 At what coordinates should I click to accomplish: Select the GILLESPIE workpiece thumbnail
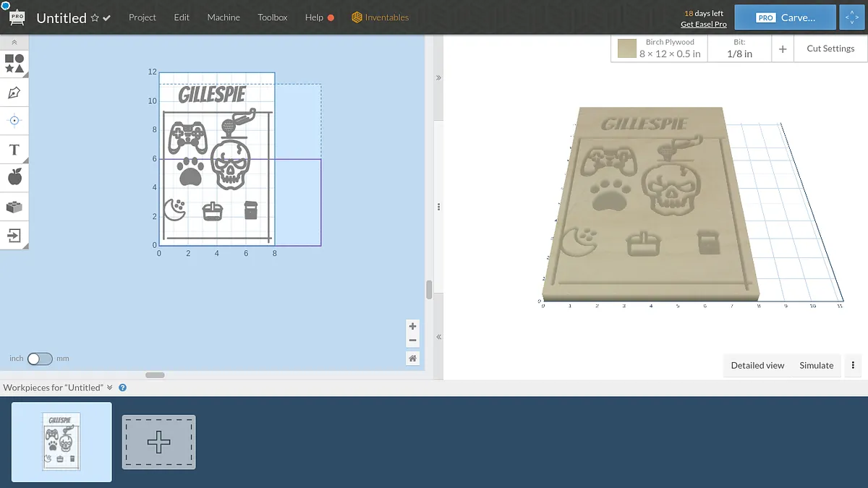(61, 442)
